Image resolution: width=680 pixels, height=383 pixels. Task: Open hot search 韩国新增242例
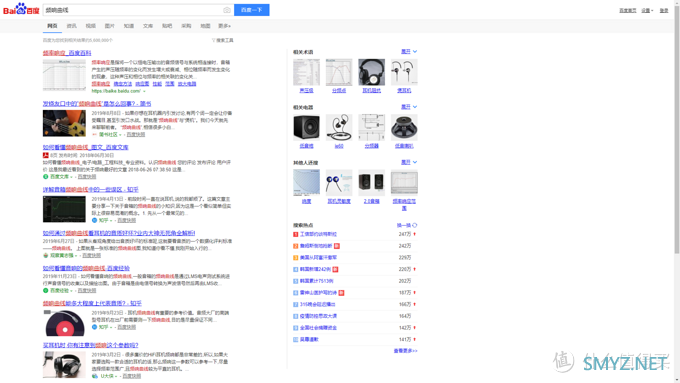coord(315,269)
